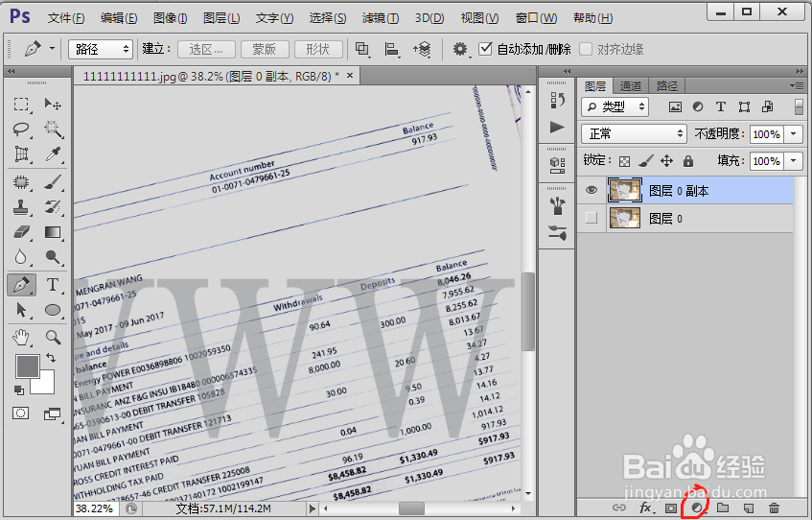The width and height of the screenshot is (812, 520).
Task: Toggle Quick Mask mode
Action: point(21,414)
